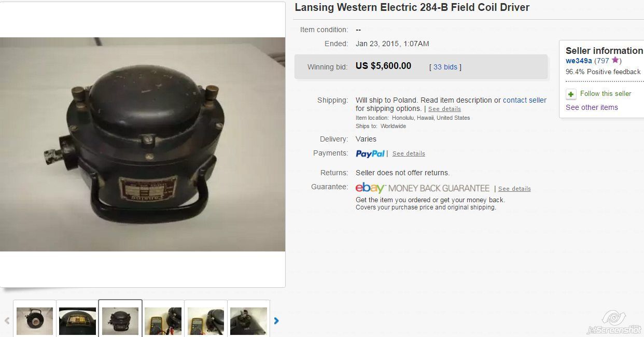Click Follow this seller

(x=606, y=94)
